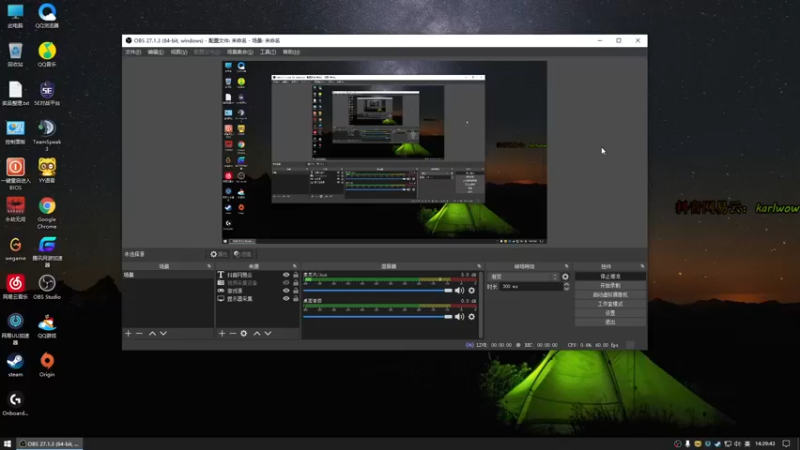Click the Studio Mode (工作室模式) button
The image size is (800, 450).
(x=610, y=304)
